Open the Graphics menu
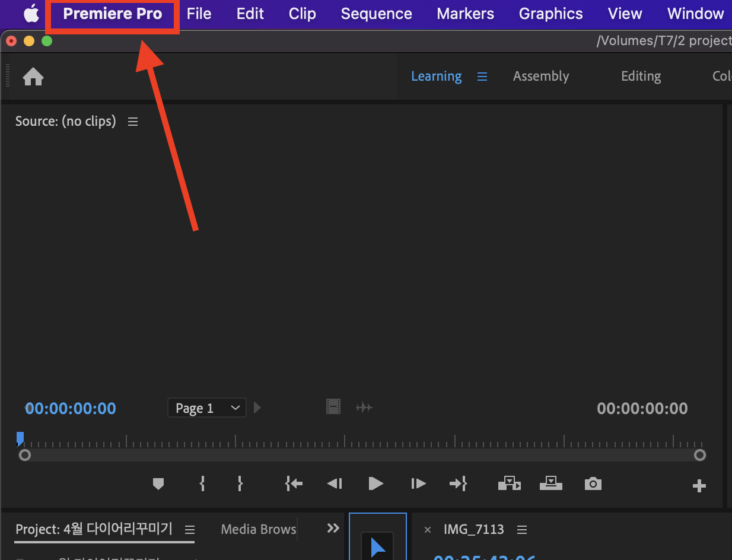 (550, 14)
